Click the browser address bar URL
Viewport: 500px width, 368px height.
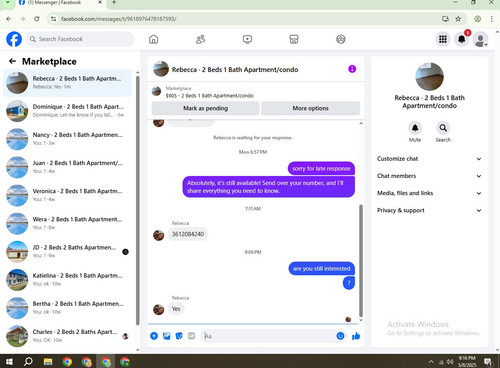click(x=119, y=19)
